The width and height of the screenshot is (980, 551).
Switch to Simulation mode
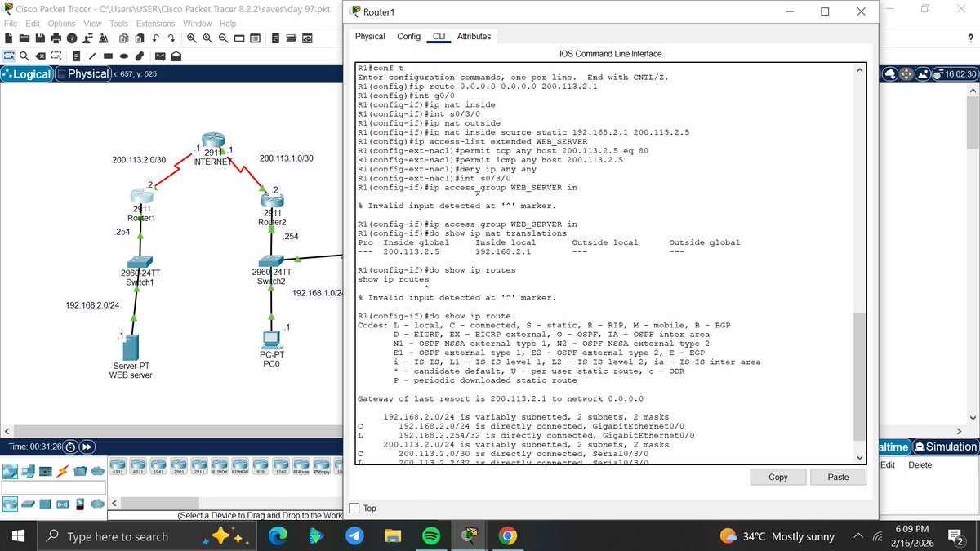point(946,447)
